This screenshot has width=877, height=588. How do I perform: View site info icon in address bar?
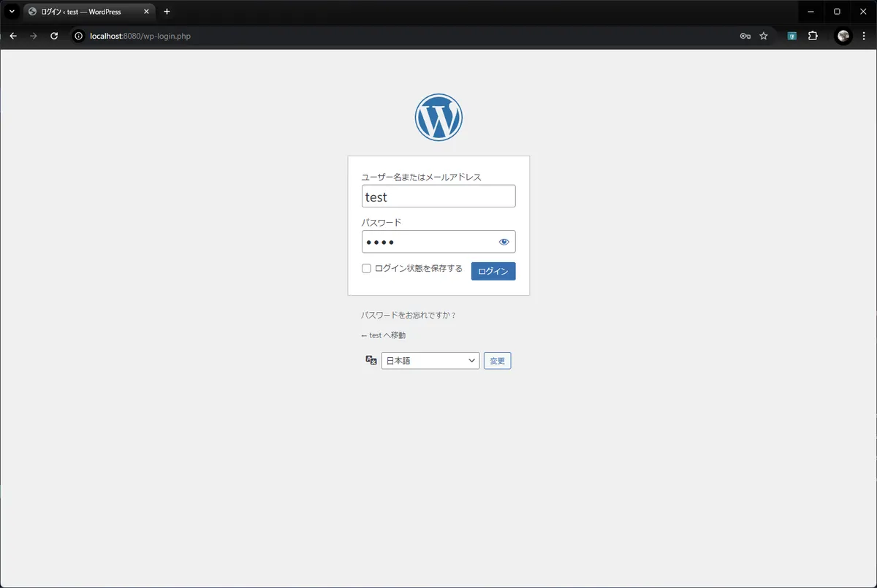point(79,36)
